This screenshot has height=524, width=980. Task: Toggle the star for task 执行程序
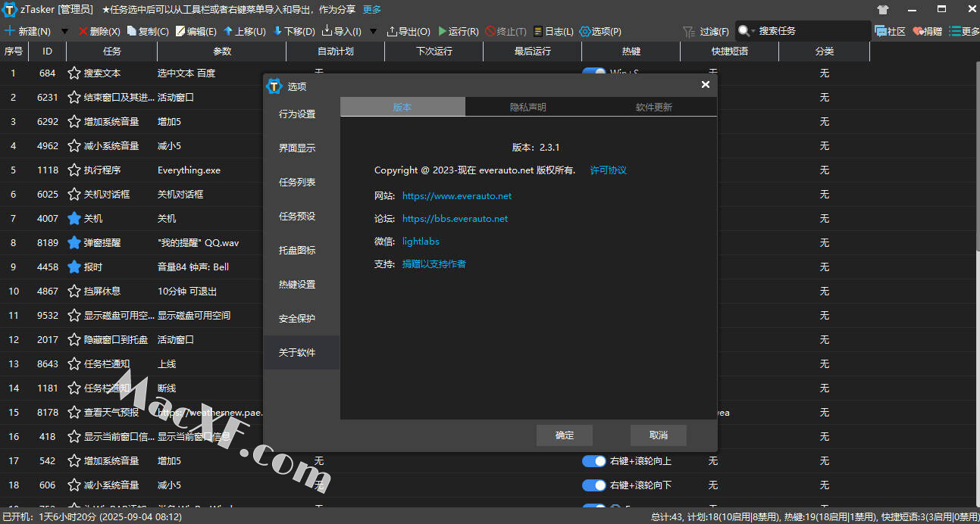pyautogui.click(x=74, y=170)
